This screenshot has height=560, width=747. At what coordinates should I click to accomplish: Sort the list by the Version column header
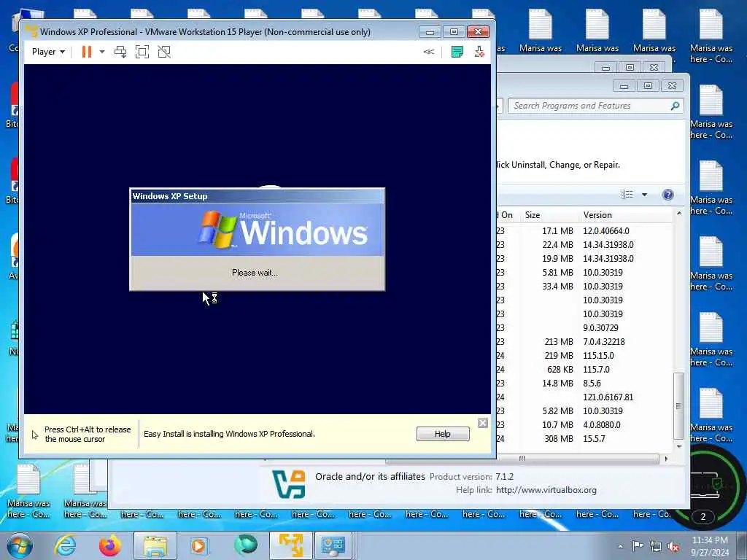coord(627,215)
